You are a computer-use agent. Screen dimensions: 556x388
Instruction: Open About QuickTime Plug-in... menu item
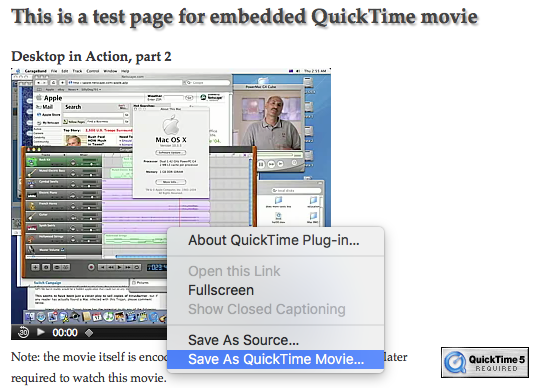[x=276, y=240]
